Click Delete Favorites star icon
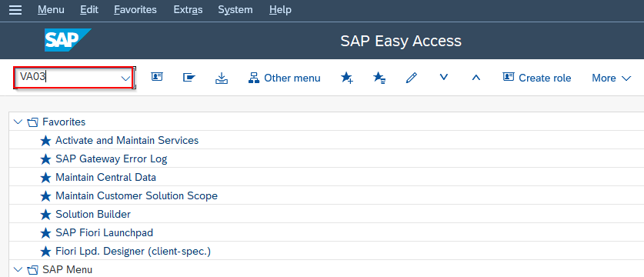644x277 pixels. (379, 78)
